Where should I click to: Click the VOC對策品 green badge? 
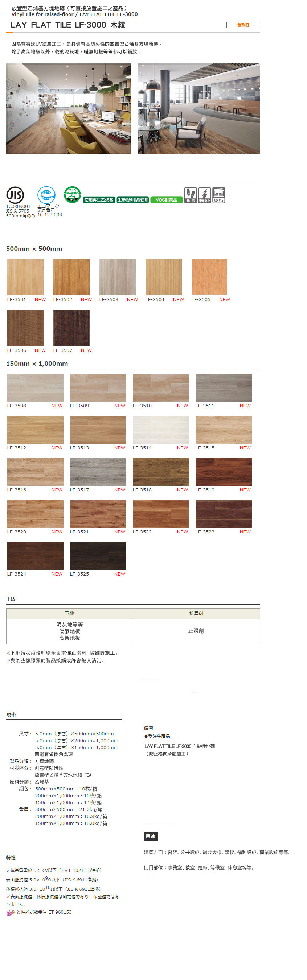tap(166, 200)
